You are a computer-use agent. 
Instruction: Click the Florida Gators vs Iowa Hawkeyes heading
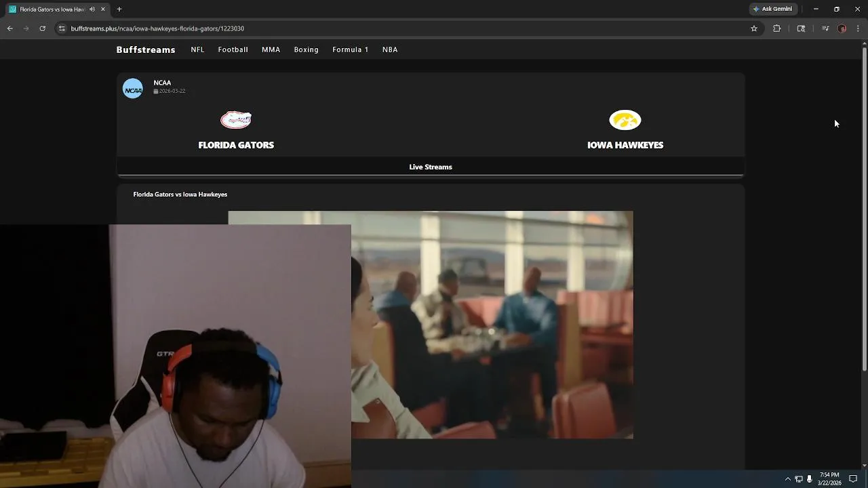point(180,195)
